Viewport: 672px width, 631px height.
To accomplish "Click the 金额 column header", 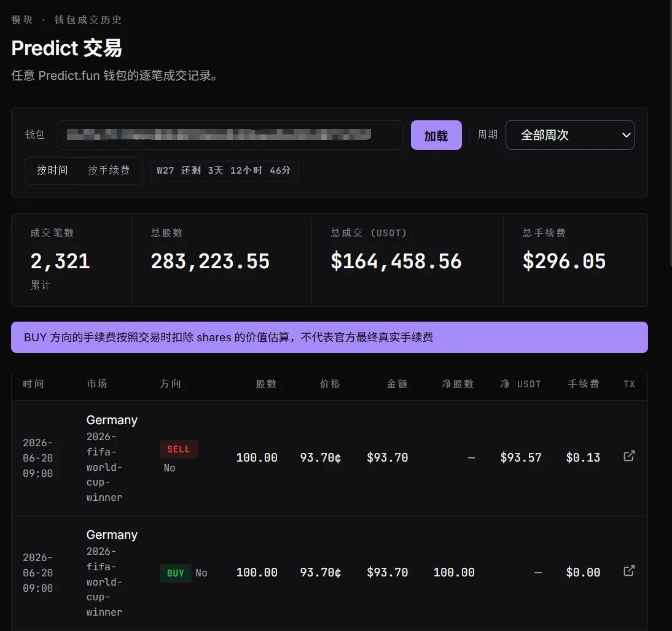I will coord(397,384).
